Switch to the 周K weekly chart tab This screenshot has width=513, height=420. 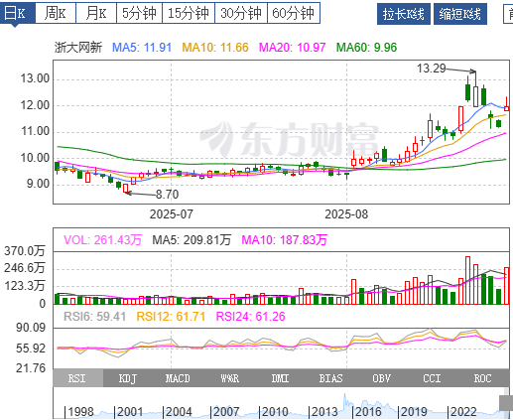56,13
